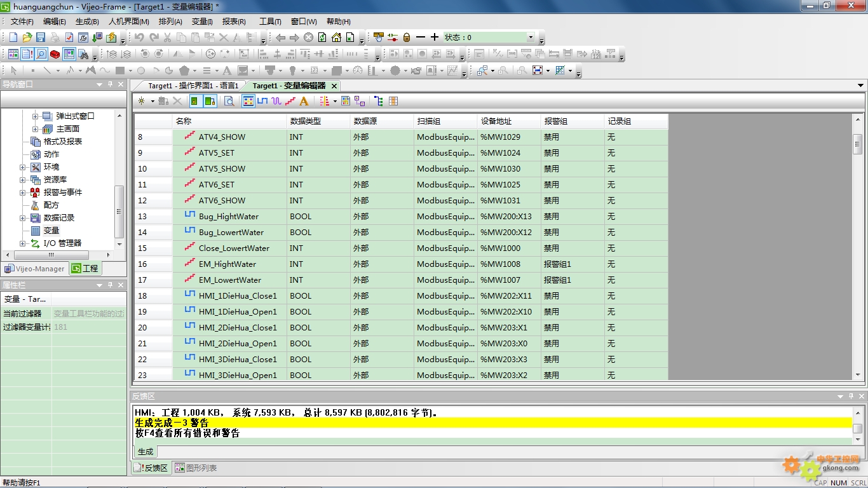Click 报警组1 cell in EM_LowertWater row
Image resolution: width=868 pixels, height=488 pixels.
(573, 280)
